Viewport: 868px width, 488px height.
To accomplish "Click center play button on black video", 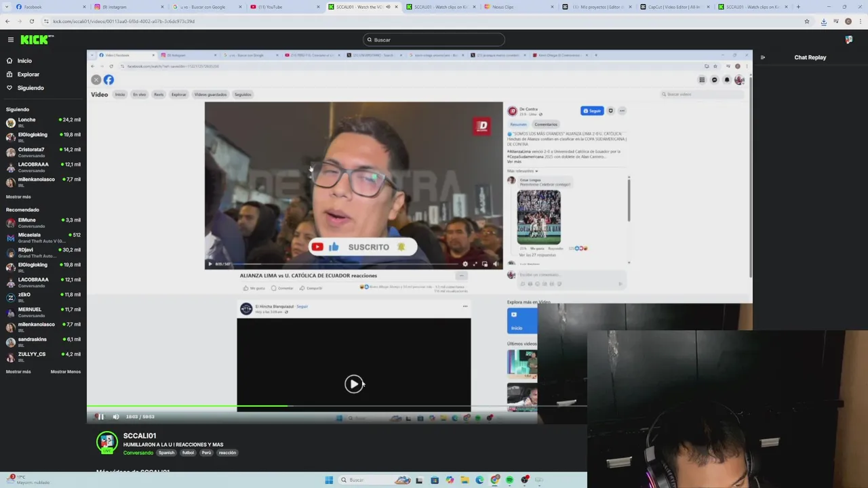I will point(353,384).
